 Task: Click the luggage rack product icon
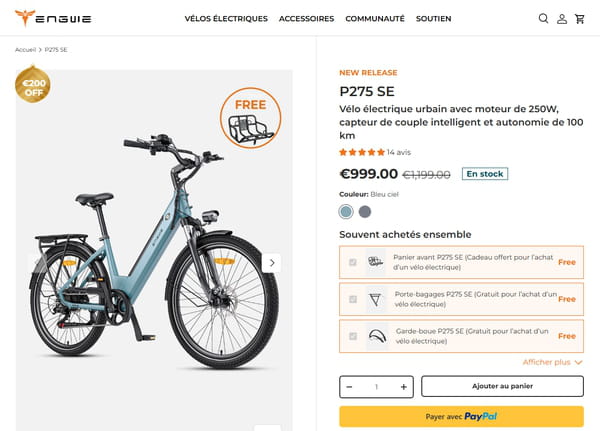[376, 299]
